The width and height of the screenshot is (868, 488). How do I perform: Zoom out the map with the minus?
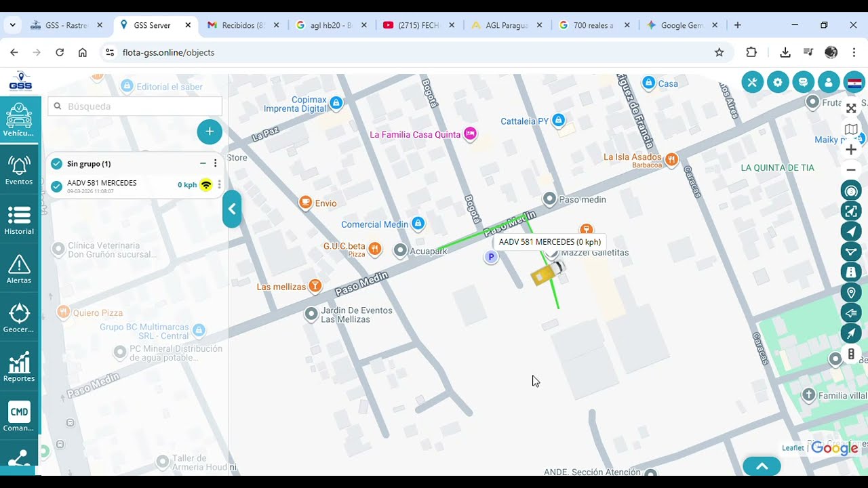tap(851, 169)
